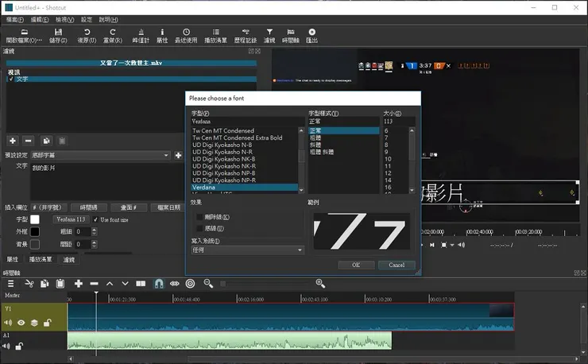588x364 pixels.
Task: Click OK in the font dialog
Action: pos(355,265)
